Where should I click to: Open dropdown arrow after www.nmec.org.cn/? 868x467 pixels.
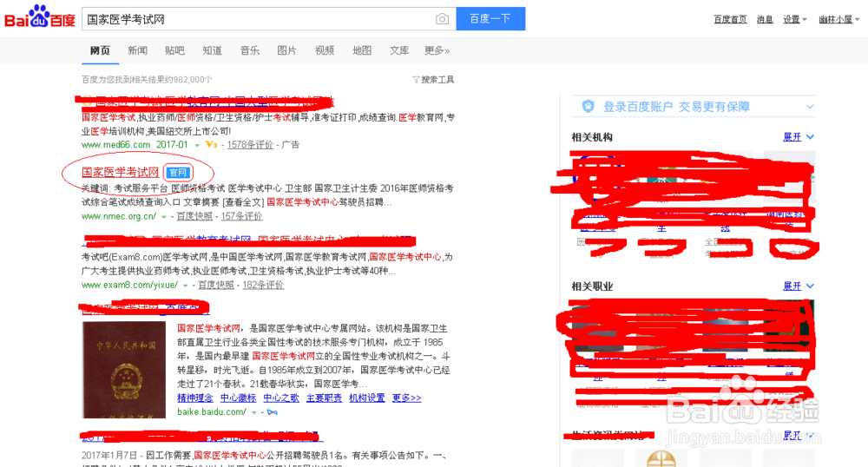click(164, 216)
